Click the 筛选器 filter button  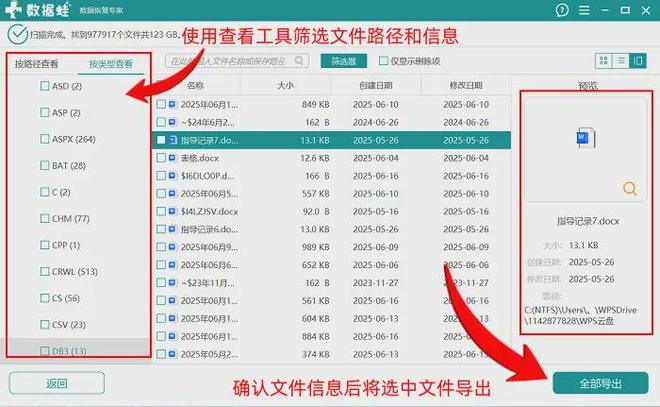343,61
